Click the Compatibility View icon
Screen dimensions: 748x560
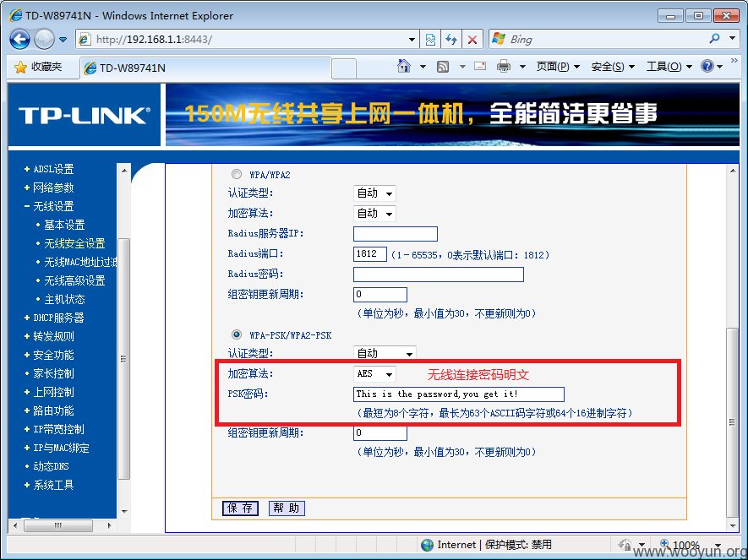(x=430, y=40)
